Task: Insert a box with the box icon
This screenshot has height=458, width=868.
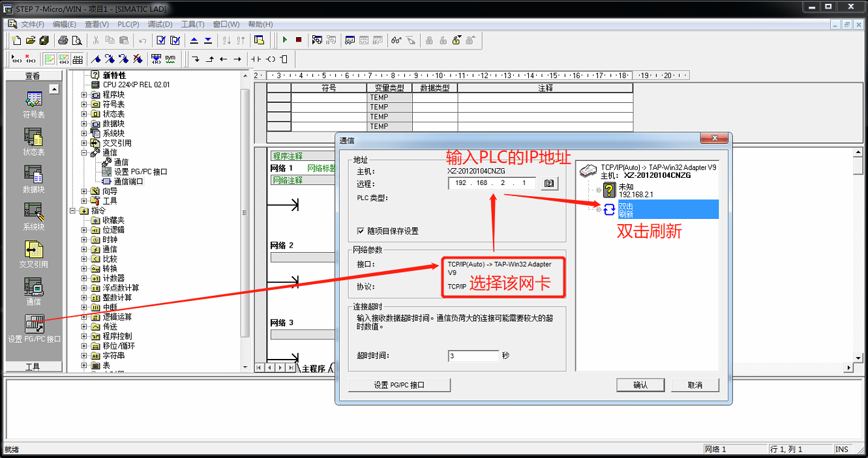Action: pos(283,59)
